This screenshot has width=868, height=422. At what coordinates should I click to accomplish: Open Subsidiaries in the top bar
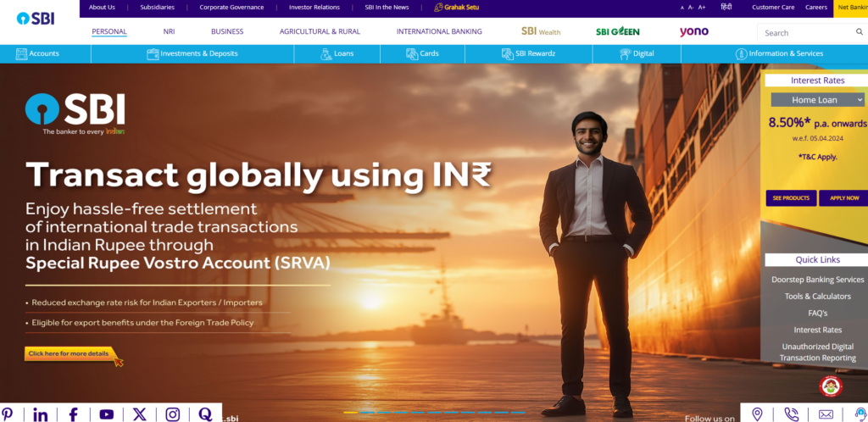tap(157, 7)
